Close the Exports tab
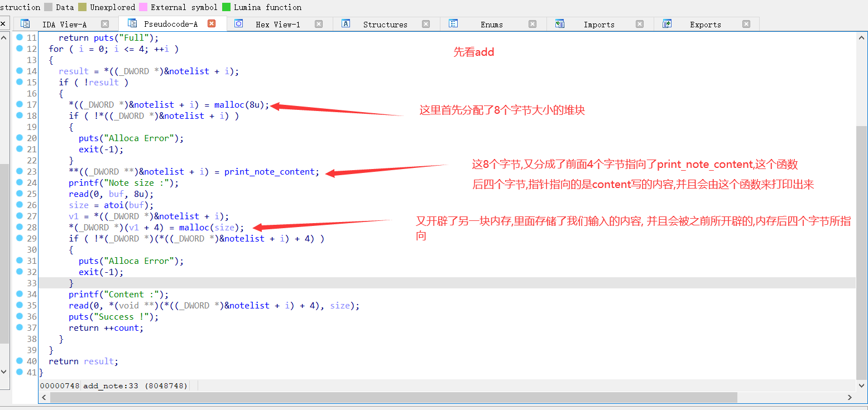The width and height of the screenshot is (868, 410). (x=746, y=24)
